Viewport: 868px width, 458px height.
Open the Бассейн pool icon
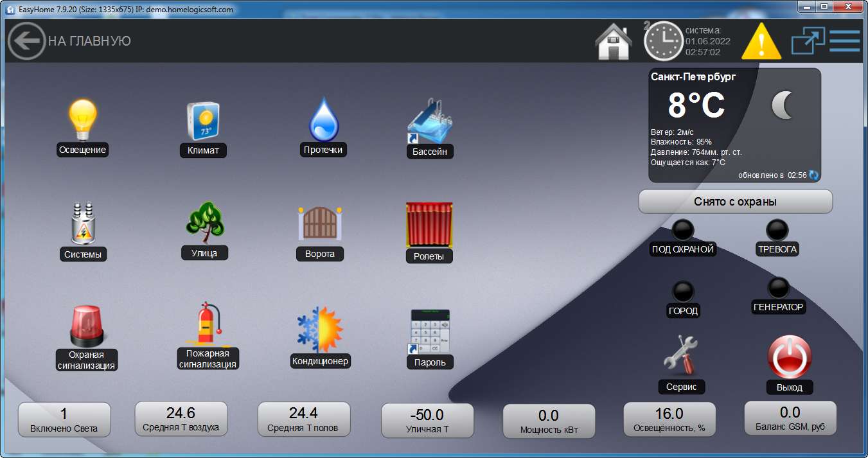[430, 122]
